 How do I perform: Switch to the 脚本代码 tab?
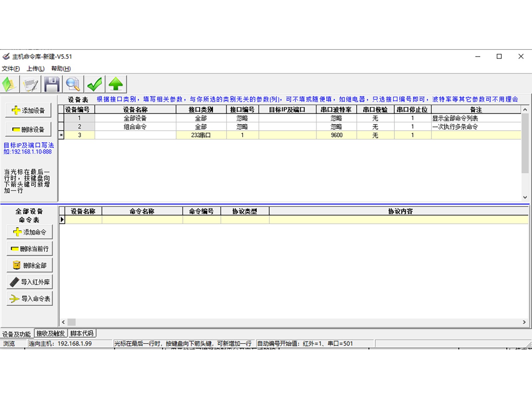82,333
